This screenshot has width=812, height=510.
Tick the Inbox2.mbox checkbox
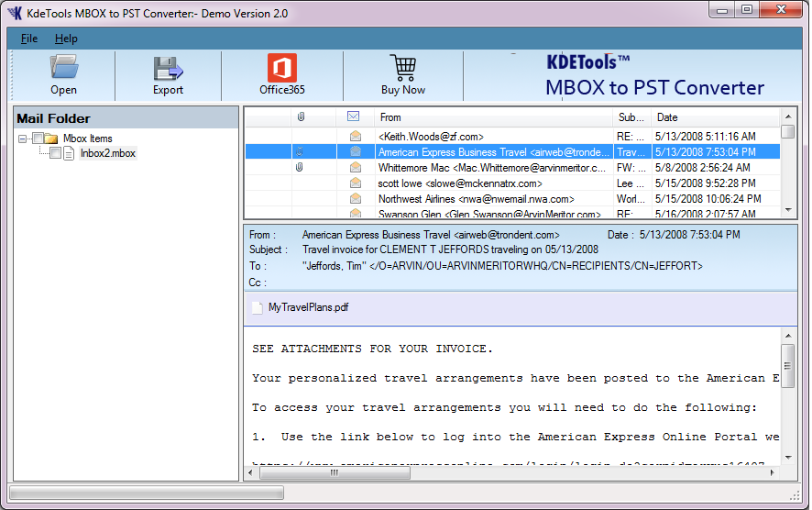[55, 153]
